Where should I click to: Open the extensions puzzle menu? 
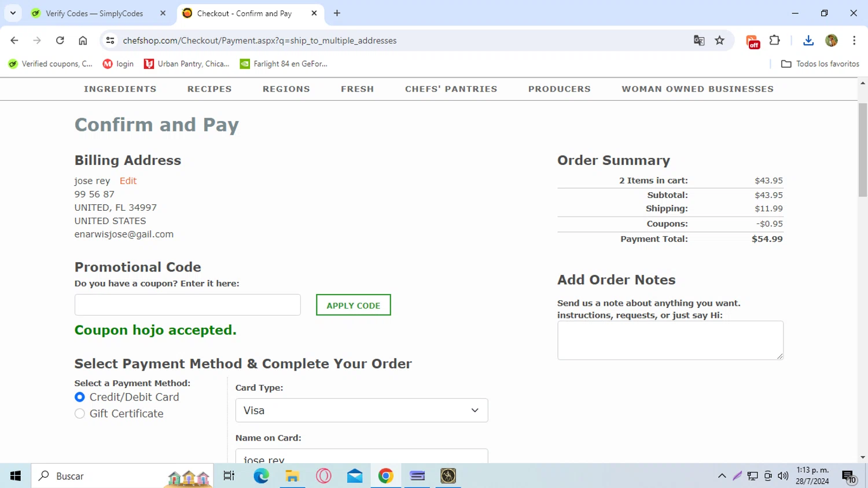coord(775,41)
